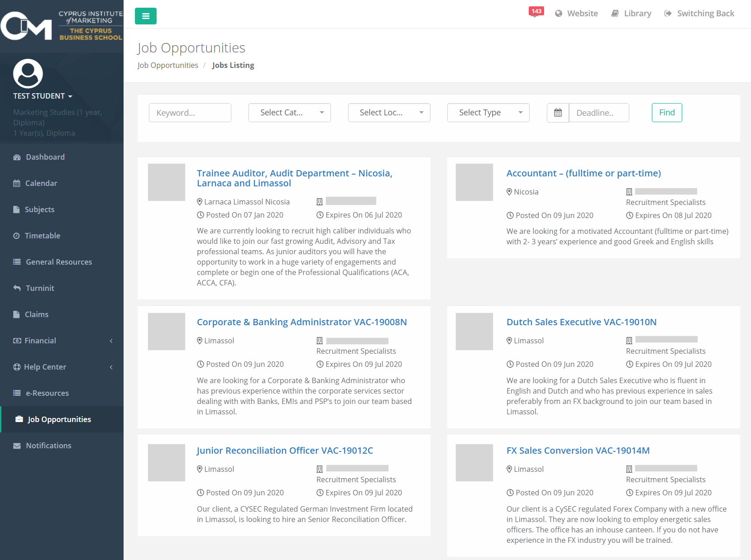Click the Find button
The width and height of the screenshot is (751, 560).
coord(667,113)
